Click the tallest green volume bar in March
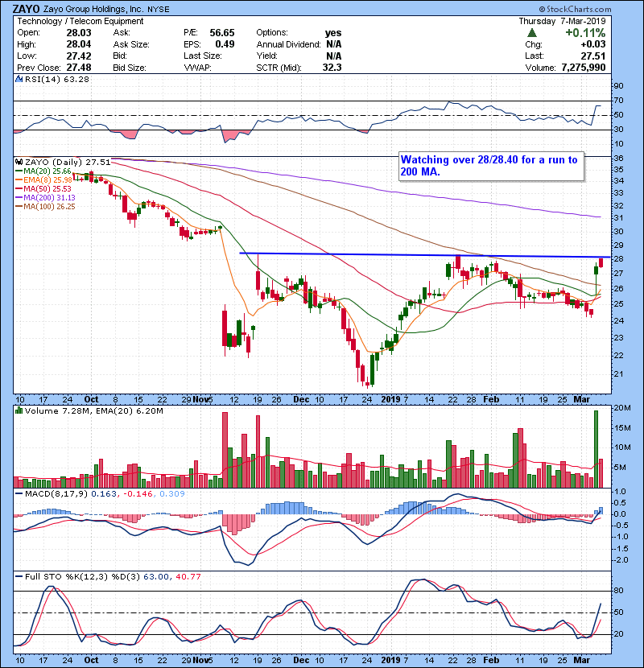Screen dimensions: 644x668 point(596,449)
